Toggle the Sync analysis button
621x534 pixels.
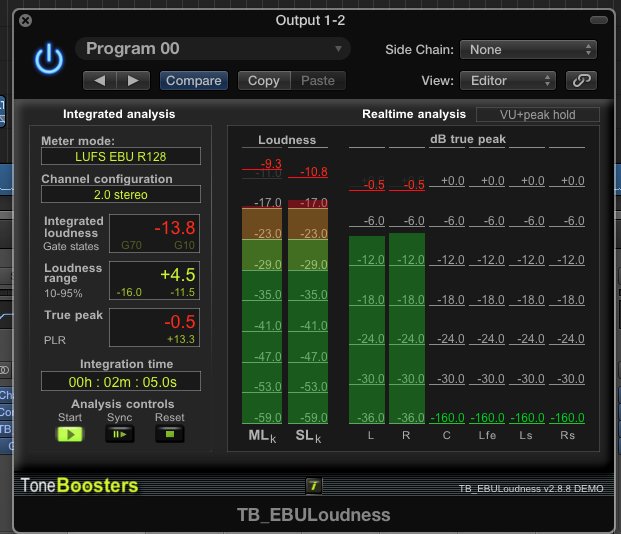[x=120, y=434]
